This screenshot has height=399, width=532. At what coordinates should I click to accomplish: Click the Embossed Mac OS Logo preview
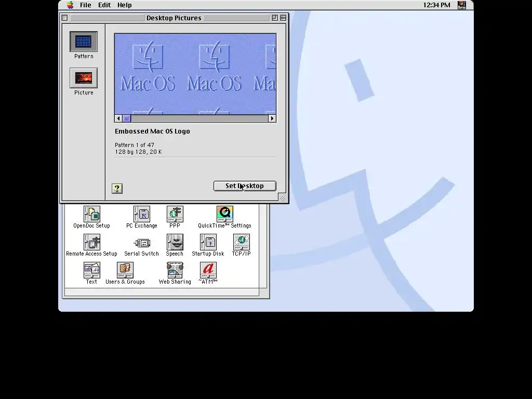pos(195,74)
